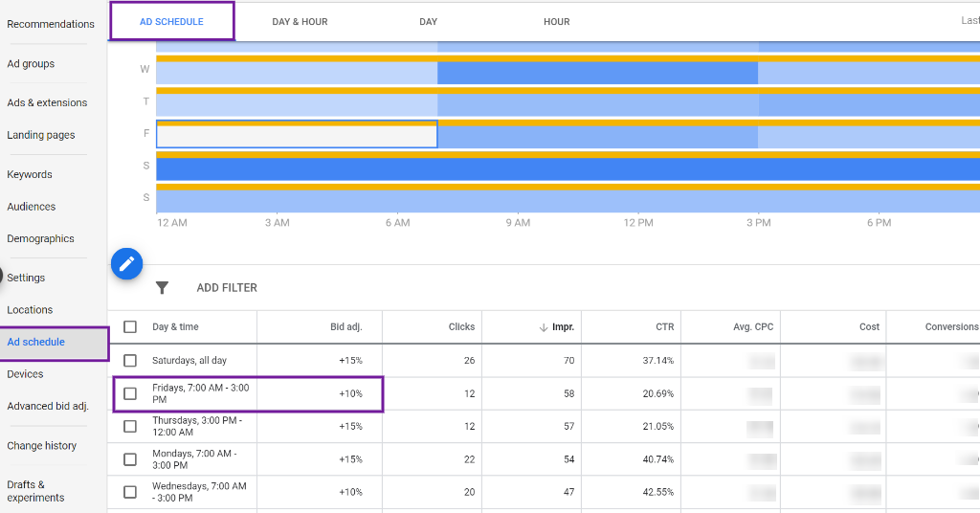Viewport: 980px width, 513px height.
Task: Sort by the Clicks column header
Action: [x=461, y=326]
